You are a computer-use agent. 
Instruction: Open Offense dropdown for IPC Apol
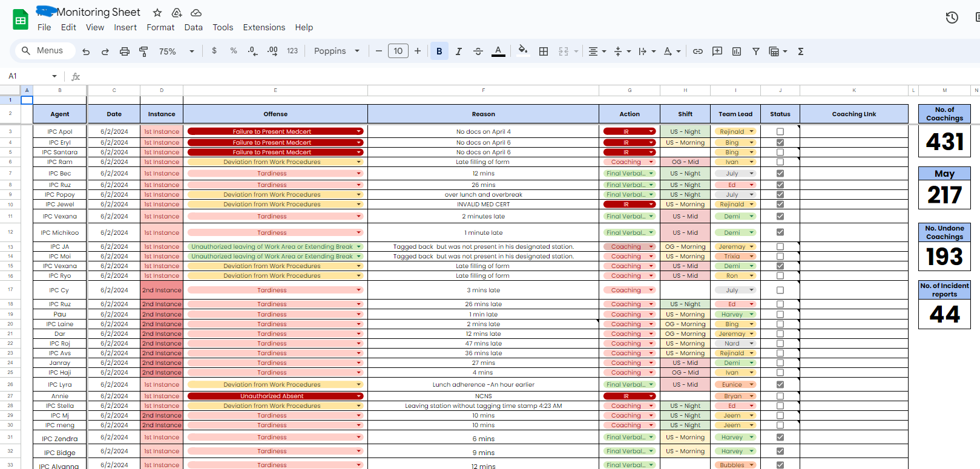pyautogui.click(x=359, y=131)
